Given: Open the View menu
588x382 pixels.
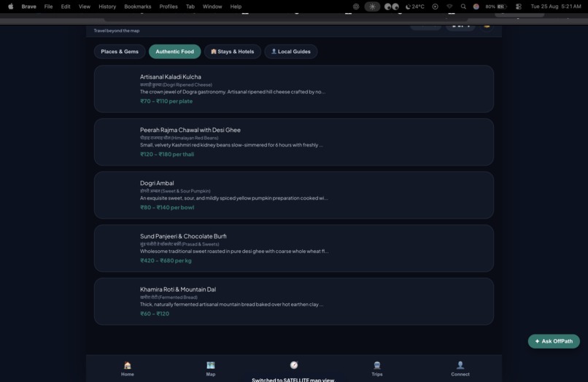Looking at the screenshot, I should pos(85,7).
